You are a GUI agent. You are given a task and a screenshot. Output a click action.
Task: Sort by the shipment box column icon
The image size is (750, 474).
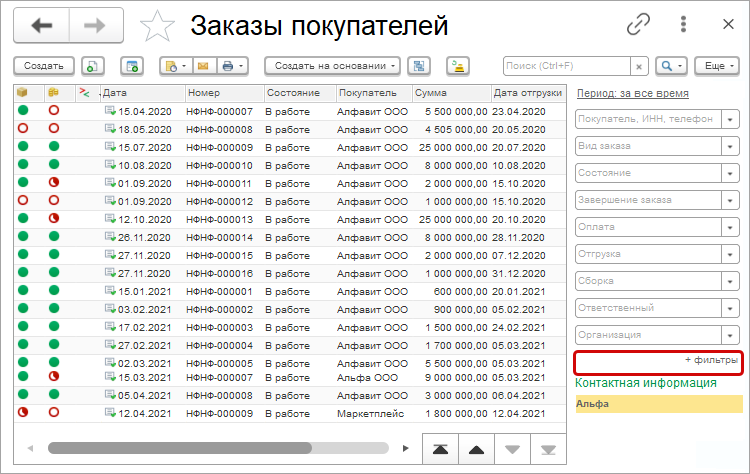[22, 92]
